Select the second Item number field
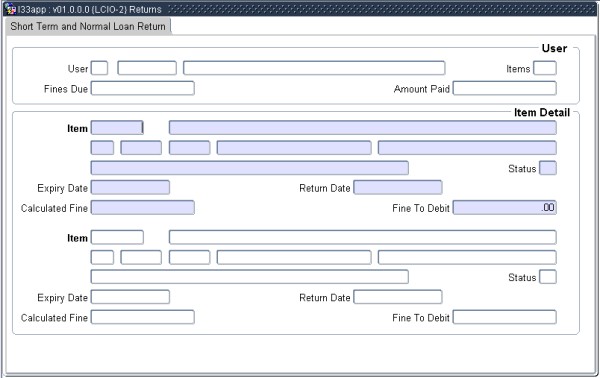The image size is (600, 378). (x=117, y=237)
